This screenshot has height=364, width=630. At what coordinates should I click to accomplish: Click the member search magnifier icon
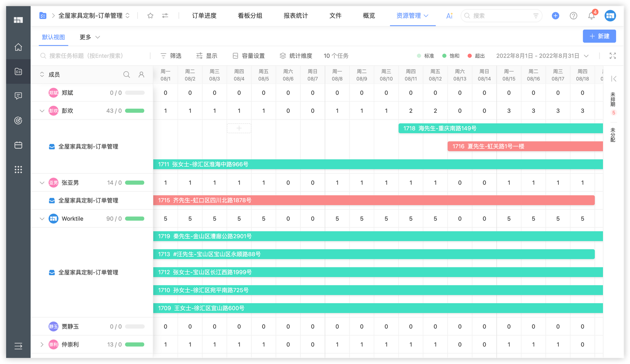126,75
